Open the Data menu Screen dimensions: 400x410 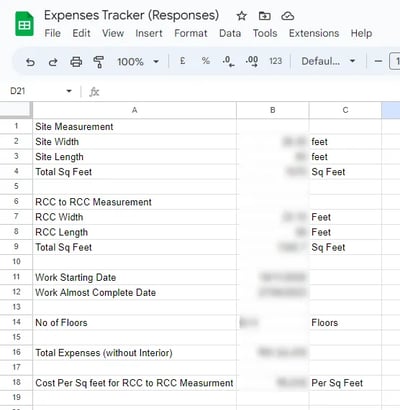point(230,33)
